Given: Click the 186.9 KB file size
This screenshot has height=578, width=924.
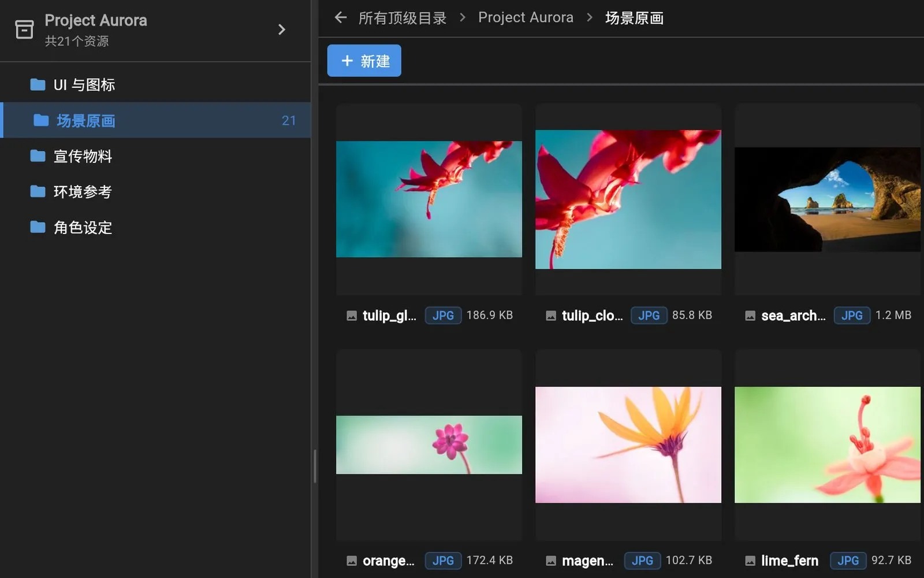Looking at the screenshot, I should (490, 315).
